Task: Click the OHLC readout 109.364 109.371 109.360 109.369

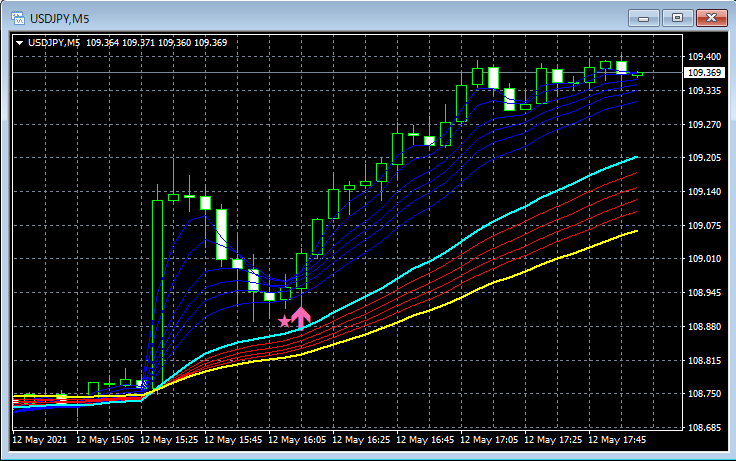Action: click(157, 43)
